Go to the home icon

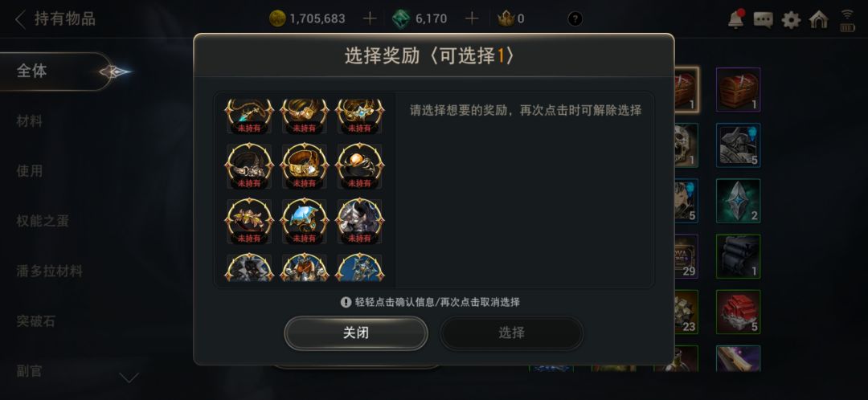click(x=819, y=19)
